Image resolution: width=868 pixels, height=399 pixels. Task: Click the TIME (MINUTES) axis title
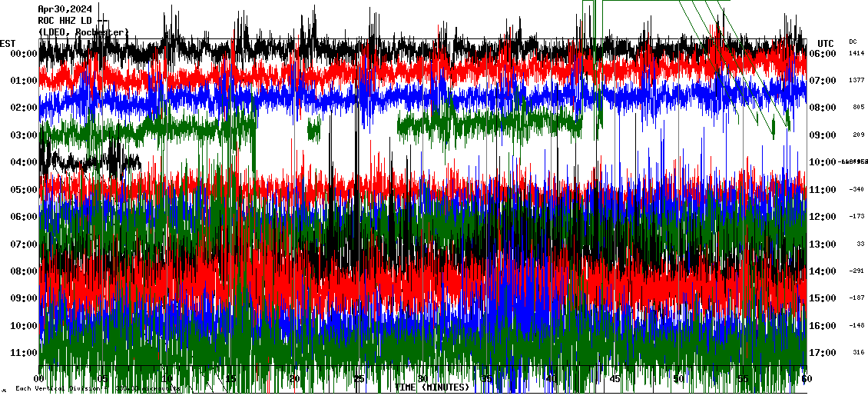pos(431,387)
